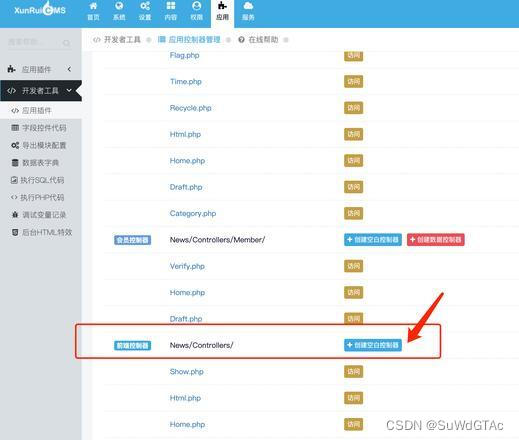Viewport: 519px width, 440px height.
Task: Open 应用插件 submenu item under 开发者工具
Action: (37, 111)
